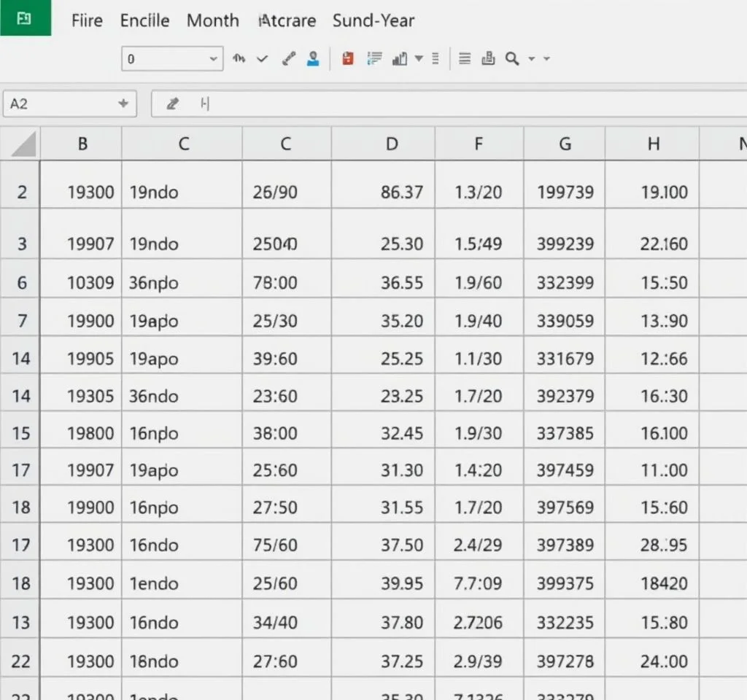Open the Month menu
Screen dimensions: 747x700
tap(212, 20)
